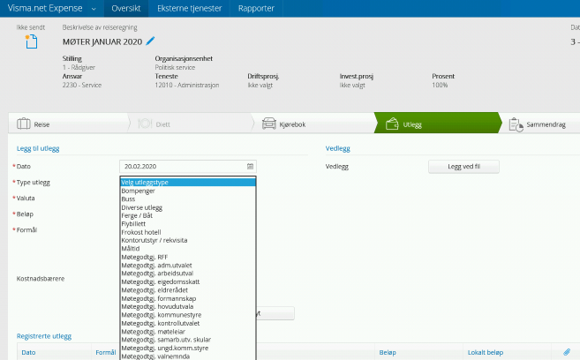Choose Kontorutstyr / rekvisita expense type

tap(188, 240)
